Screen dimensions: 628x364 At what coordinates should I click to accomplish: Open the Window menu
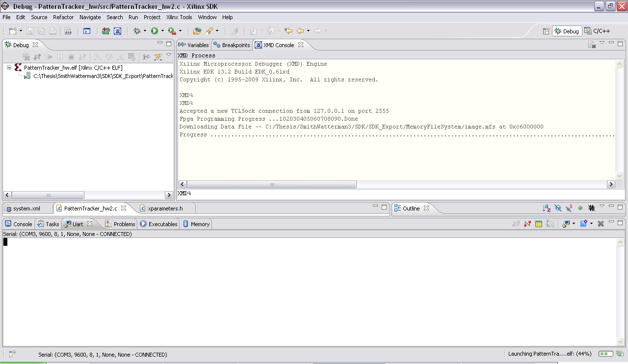click(x=207, y=17)
